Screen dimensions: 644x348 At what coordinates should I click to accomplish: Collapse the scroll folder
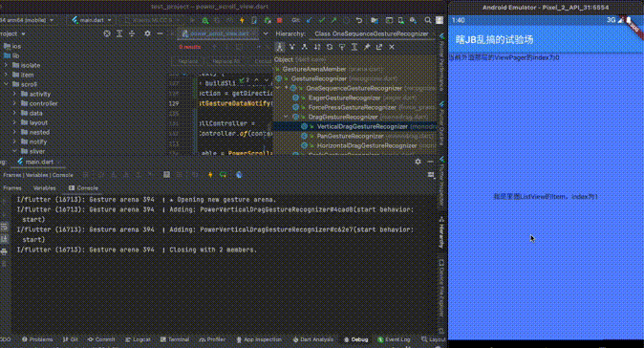[6, 84]
